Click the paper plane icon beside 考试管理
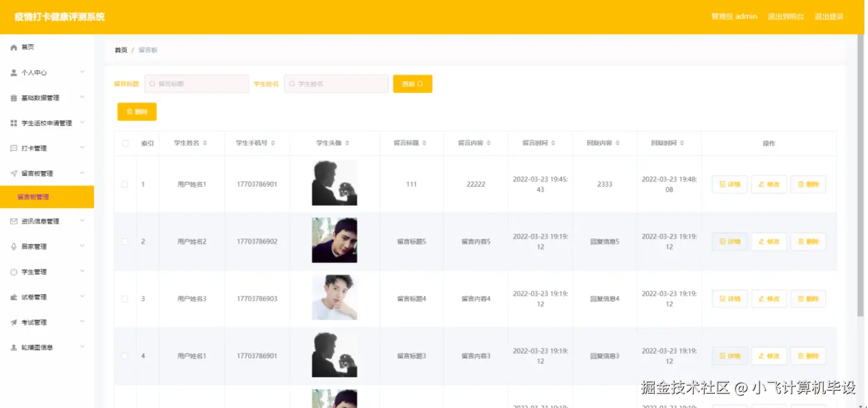868x408 pixels. (14, 322)
